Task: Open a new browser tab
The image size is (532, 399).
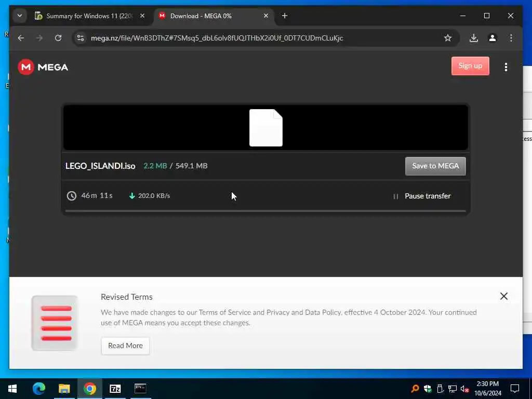Action: click(x=285, y=16)
